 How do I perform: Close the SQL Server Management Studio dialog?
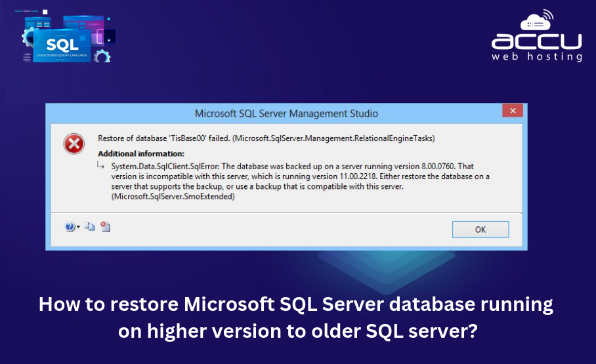click(x=512, y=111)
